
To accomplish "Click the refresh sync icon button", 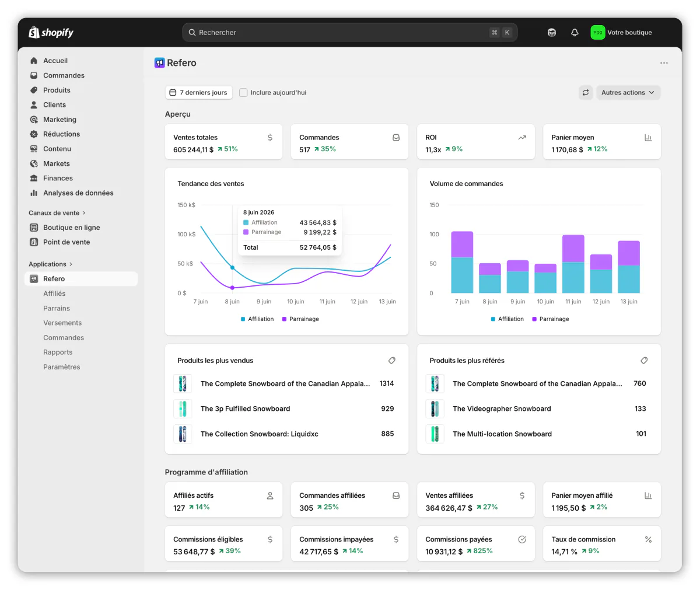I will click(x=586, y=93).
